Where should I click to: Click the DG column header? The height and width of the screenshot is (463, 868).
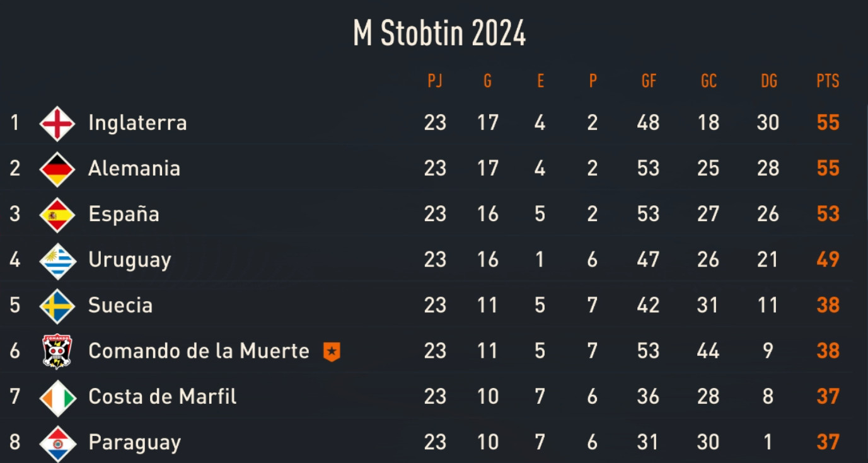click(x=768, y=81)
